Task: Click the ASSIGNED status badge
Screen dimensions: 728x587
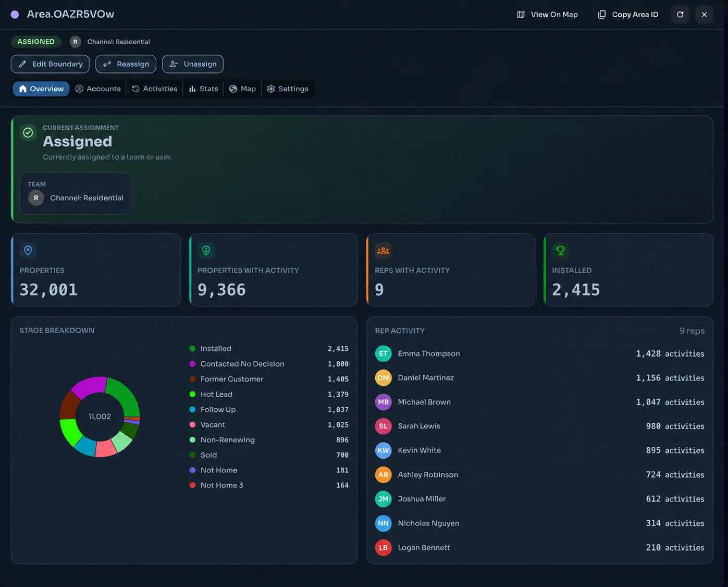Action: coord(36,42)
